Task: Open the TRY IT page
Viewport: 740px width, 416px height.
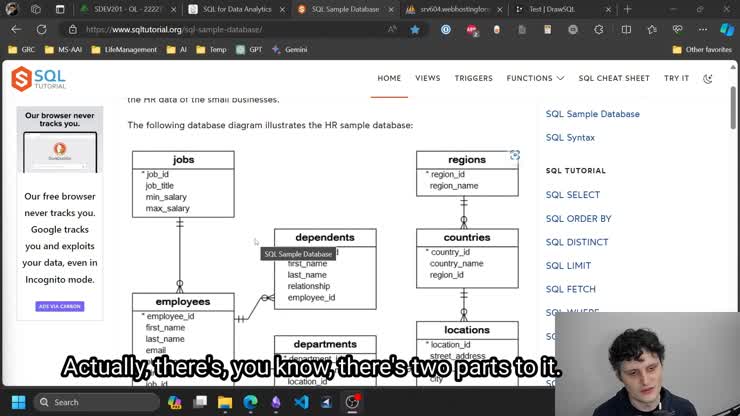Action: (676, 78)
